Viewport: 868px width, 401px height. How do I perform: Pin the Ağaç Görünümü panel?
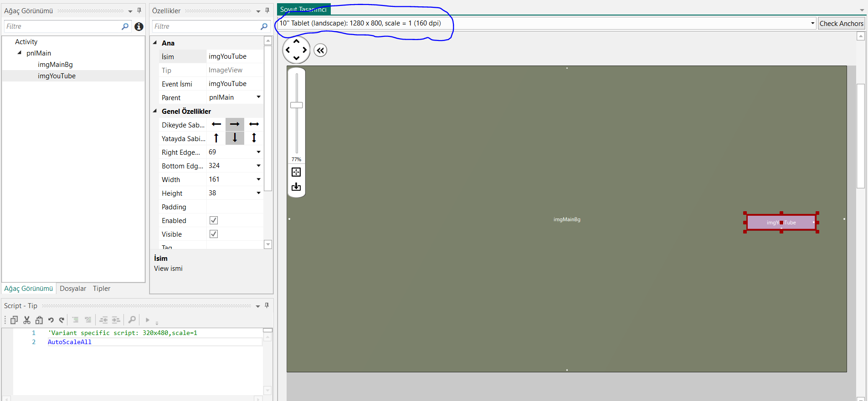pyautogui.click(x=139, y=10)
